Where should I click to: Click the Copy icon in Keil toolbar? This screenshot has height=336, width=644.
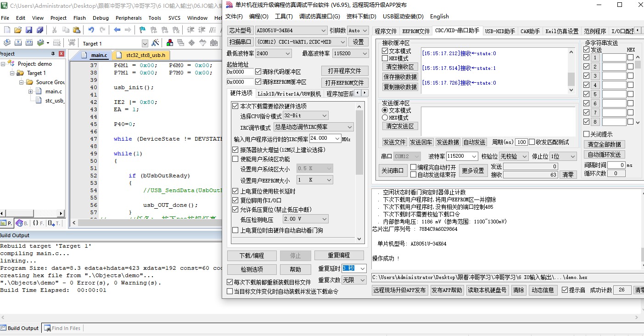point(66,30)
